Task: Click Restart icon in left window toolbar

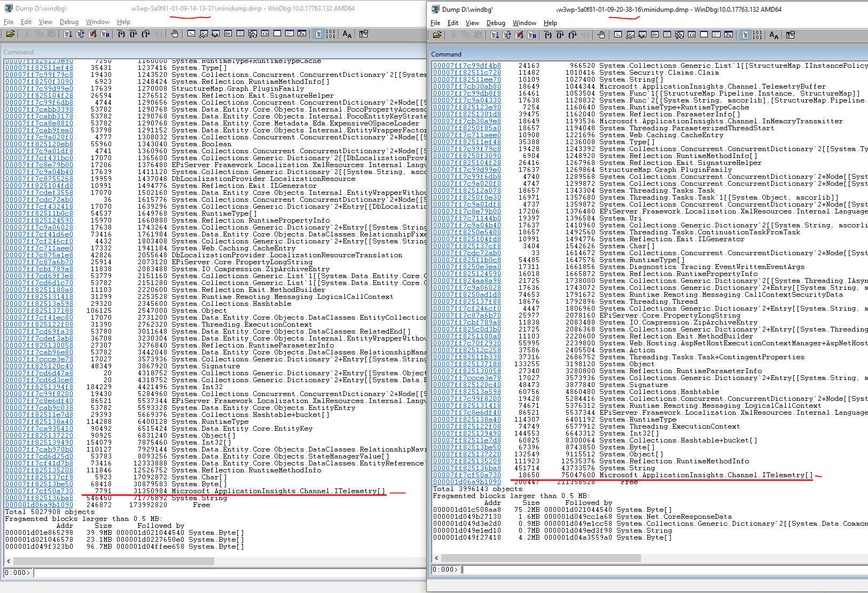Action: 80,34
